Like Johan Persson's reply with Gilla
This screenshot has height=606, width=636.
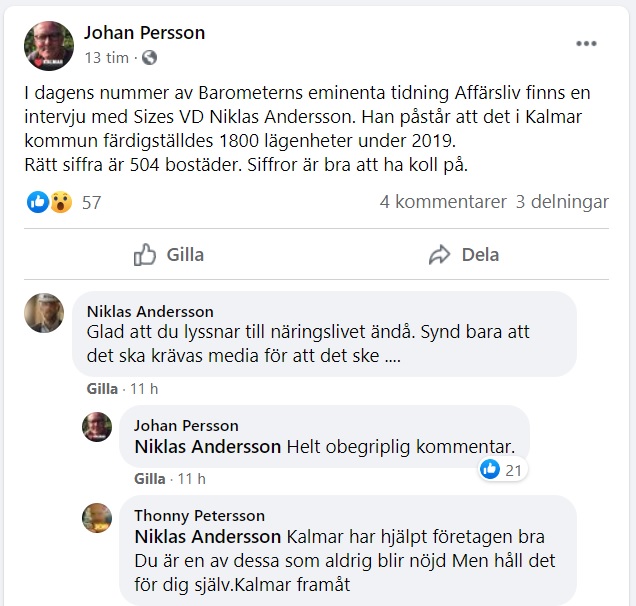click(149, 479)
